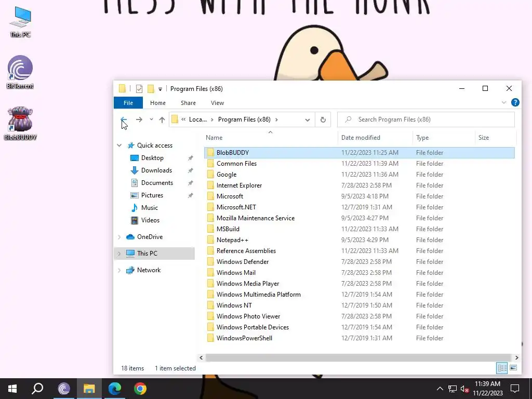
Task: Click the scrollbar right arrow
Action: (517, 357)
